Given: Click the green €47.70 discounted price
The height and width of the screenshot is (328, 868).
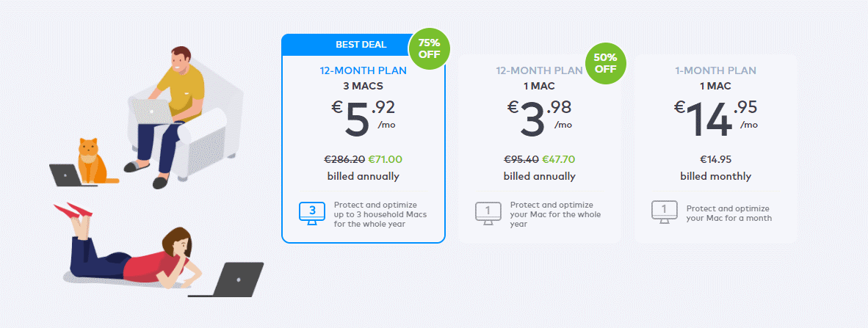Looking at the screenshot, I should 558,160.
